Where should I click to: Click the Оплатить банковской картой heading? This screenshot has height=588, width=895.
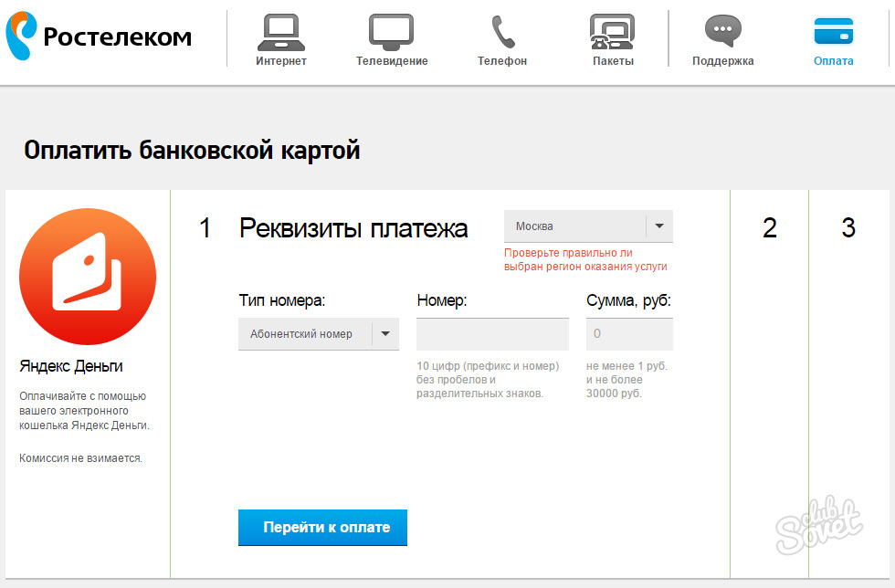(192, 150)
